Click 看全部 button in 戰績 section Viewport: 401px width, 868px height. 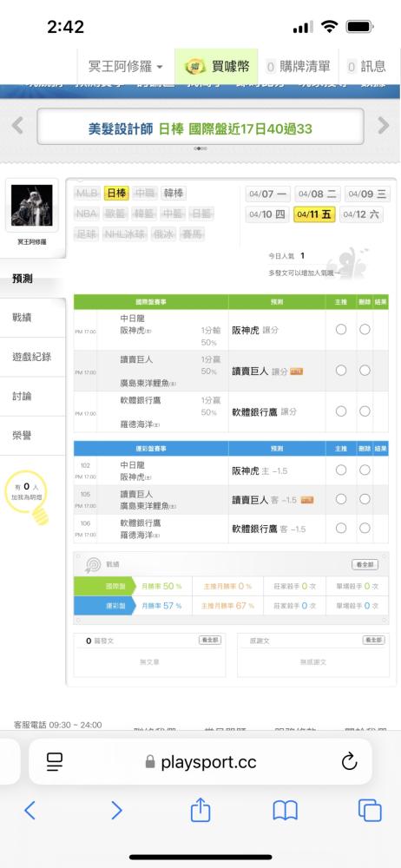(365, 565)
